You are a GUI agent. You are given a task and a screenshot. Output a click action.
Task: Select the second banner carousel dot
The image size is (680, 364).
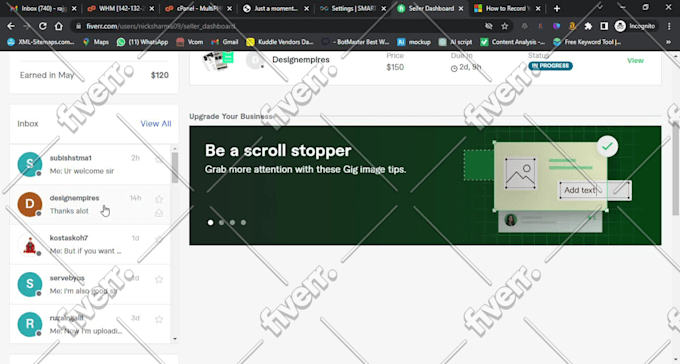222,223
